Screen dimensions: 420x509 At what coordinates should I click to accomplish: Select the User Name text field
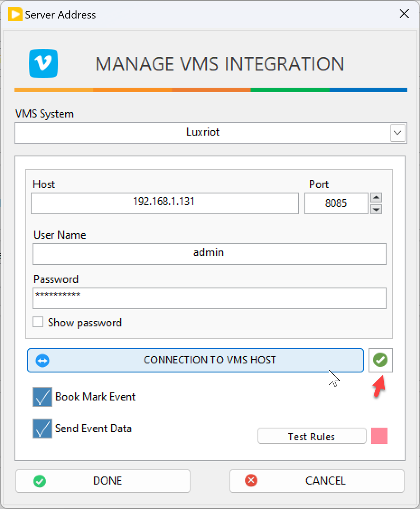tap(209, 254)
